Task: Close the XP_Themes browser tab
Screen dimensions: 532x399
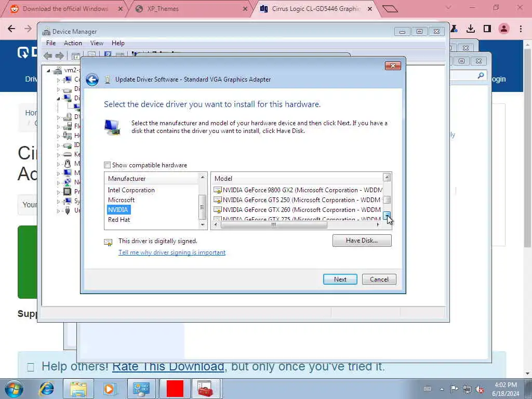Action: (x=245, y=9)
